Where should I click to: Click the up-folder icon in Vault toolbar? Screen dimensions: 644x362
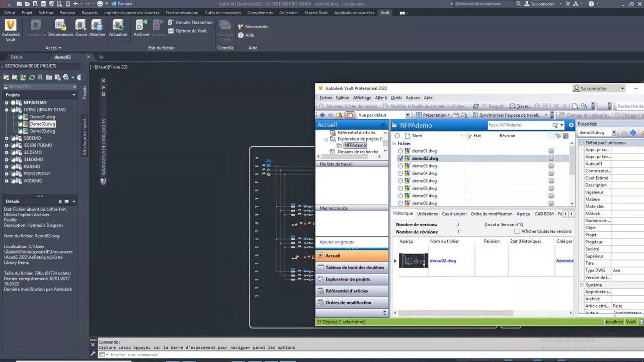tap(340, 115)
